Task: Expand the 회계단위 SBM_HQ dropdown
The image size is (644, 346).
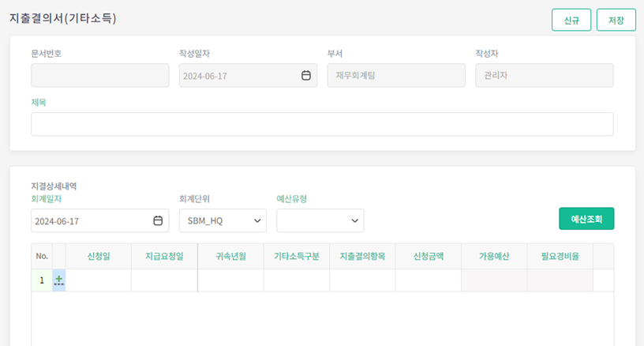Action: (223, 221)
